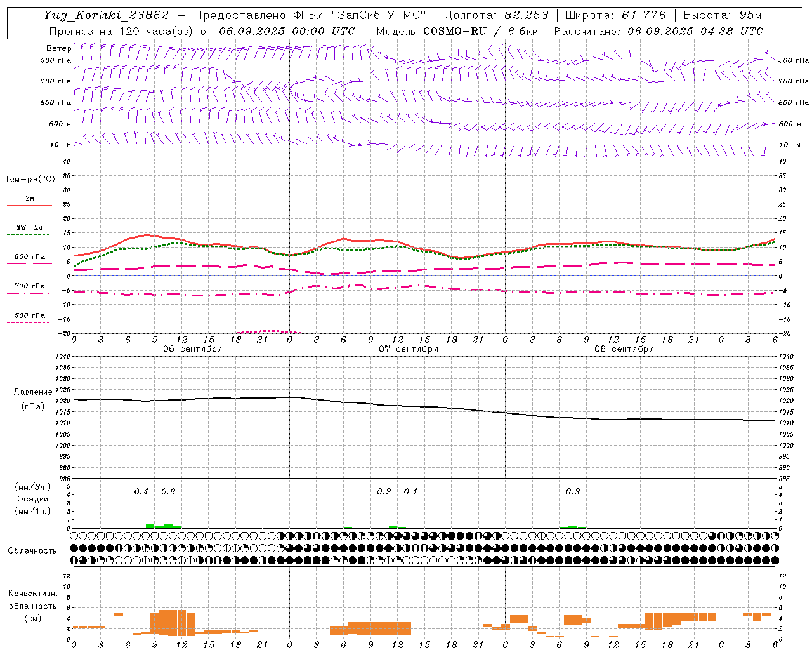
Task: Click the 0.4 precipitation value
Action: [141, 492]
